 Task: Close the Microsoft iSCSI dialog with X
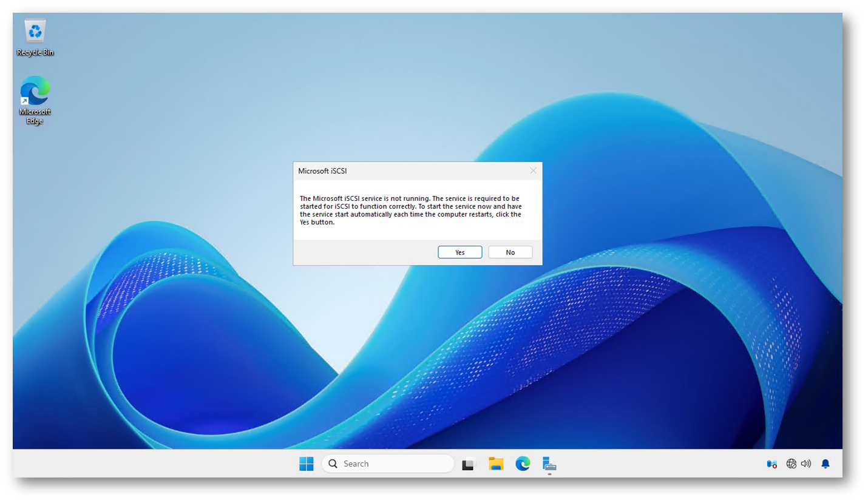[x=533, y=171]
